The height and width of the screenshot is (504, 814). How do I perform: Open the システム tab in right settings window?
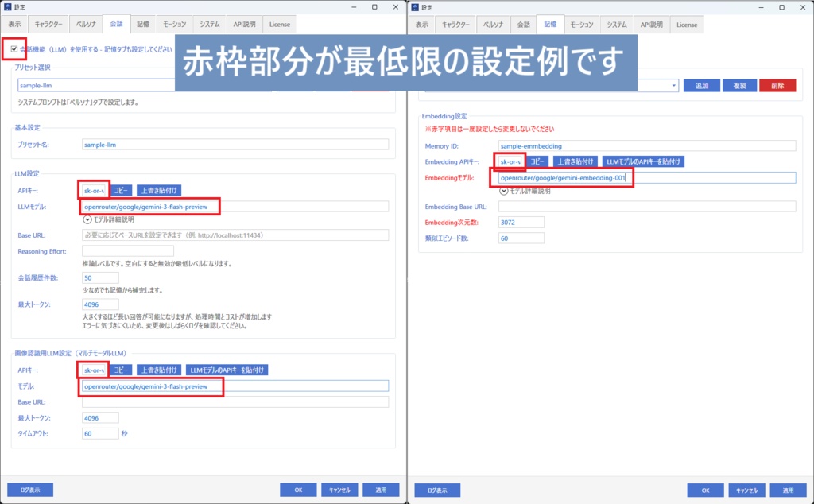pos(617,25)
